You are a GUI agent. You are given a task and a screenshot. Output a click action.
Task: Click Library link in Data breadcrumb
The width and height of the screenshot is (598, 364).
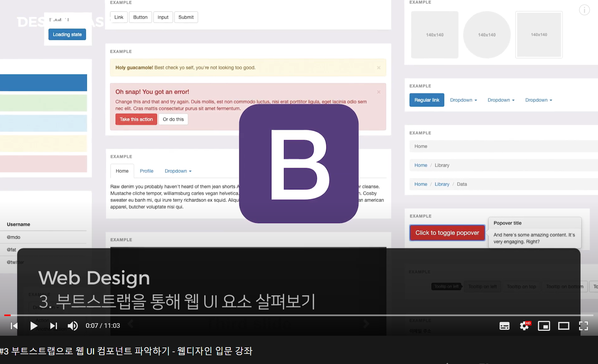[x=442, y=184]
